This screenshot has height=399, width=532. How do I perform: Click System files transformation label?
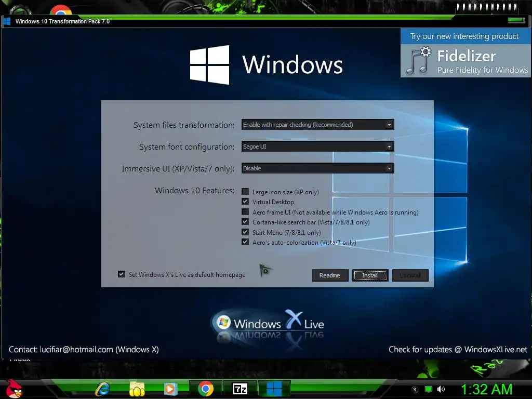point(184,125)
